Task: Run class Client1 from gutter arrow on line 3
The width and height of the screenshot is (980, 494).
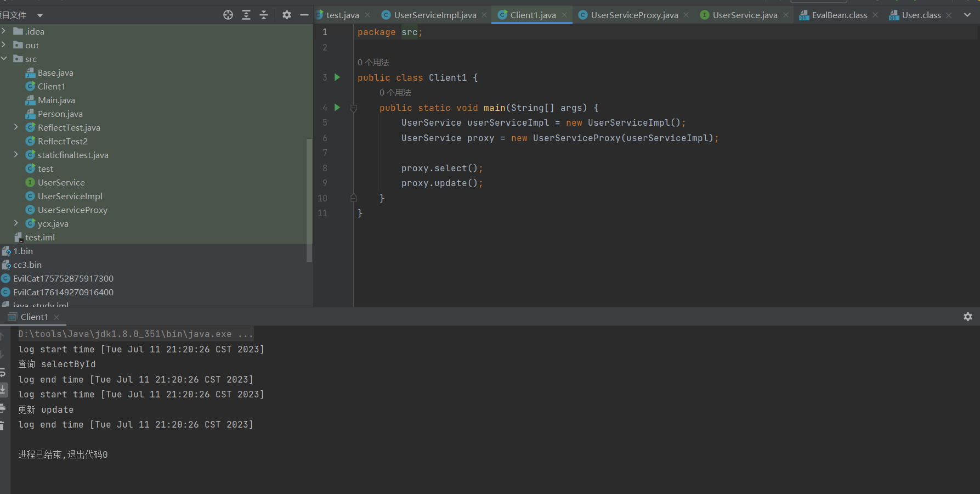Action: point(337,77)
